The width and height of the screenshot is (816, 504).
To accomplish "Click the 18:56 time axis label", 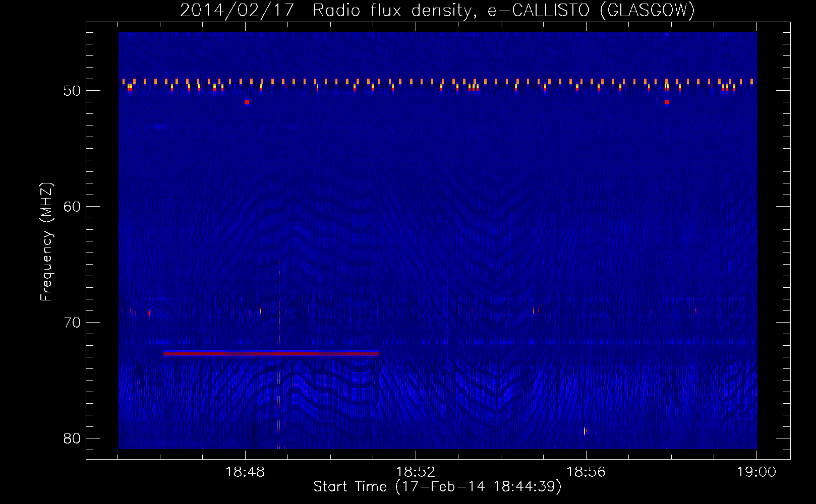I will coord(586,472).
